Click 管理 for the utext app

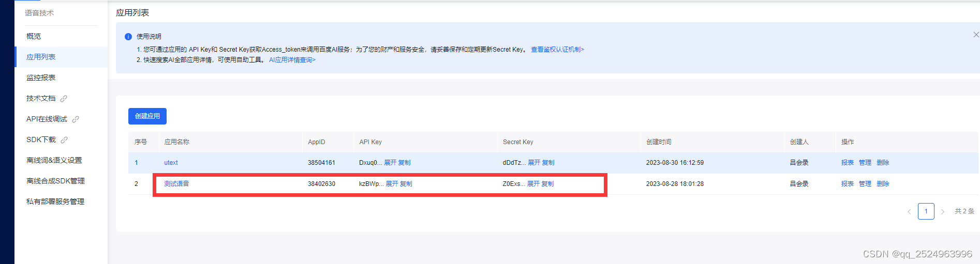tap(865, 163)
